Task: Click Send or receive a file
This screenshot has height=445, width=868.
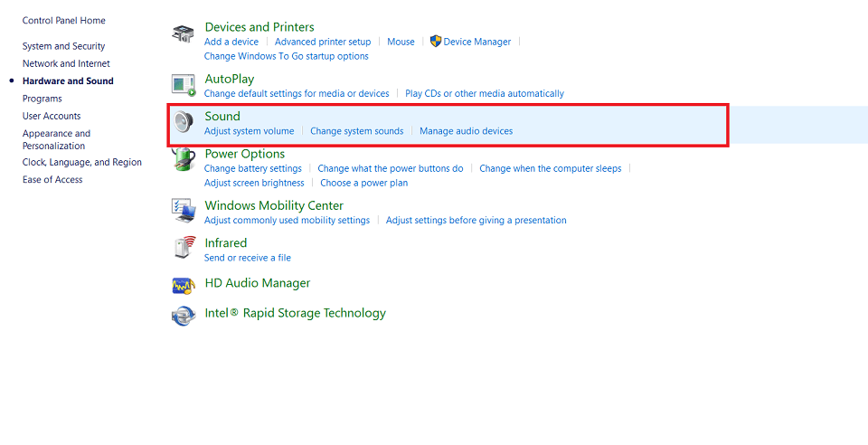Action: tap(248, 258)
